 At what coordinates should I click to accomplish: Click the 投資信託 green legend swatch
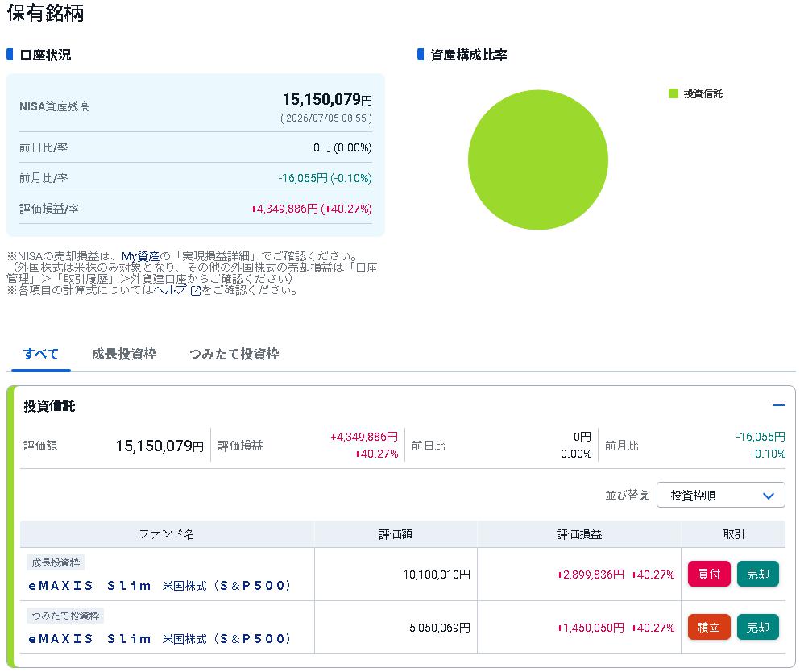pos(673,93)
